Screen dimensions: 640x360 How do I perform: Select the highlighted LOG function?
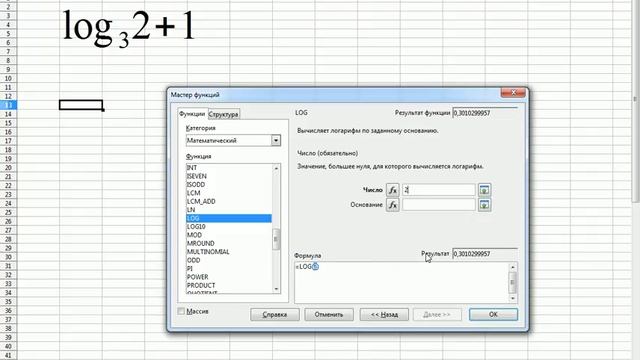coord(229,218)
